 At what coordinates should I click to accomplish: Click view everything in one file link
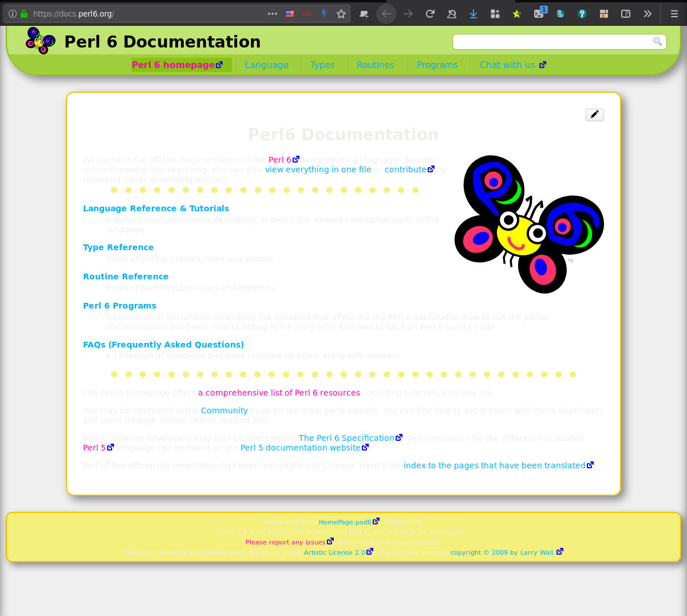click(x=318, y=169)
